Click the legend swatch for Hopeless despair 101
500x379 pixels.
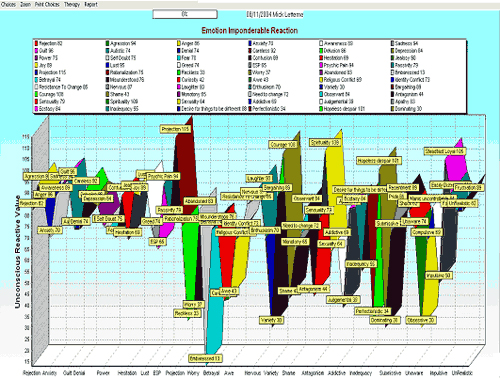point(321,109)
